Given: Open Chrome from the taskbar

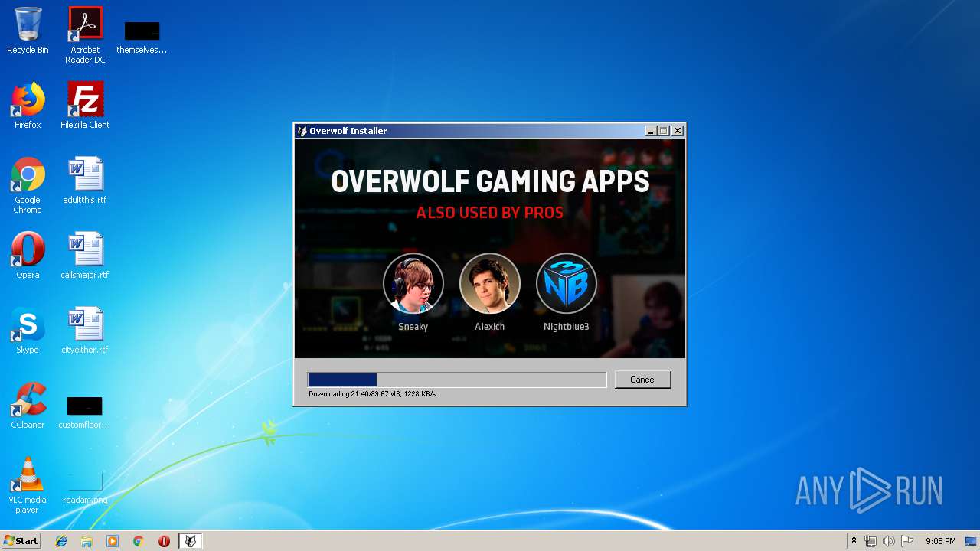Looking at the screenshot, I should point(138,541).
